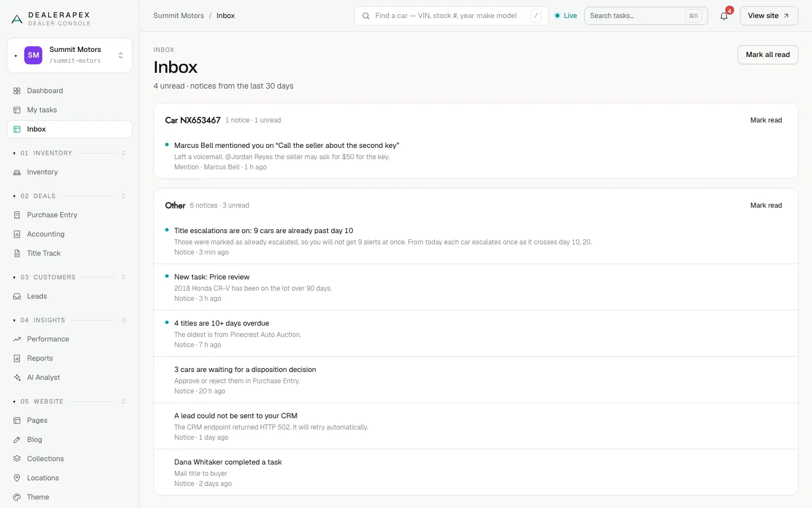The width and height of the screenshot is (812, 508).
Task: Open Purchase Entry from the sidebar
Action: [69, 215]
